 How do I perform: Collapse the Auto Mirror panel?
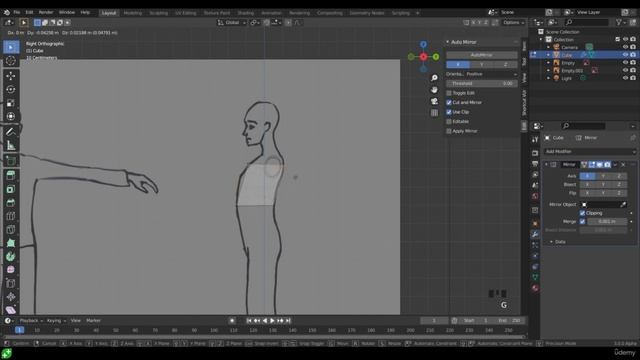(448, 42)
